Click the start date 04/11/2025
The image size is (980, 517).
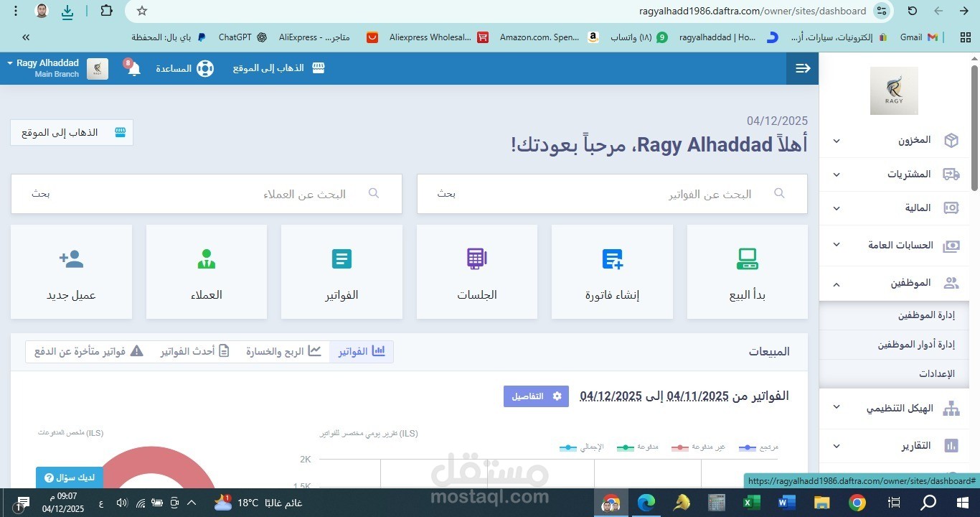pos(698,396)
